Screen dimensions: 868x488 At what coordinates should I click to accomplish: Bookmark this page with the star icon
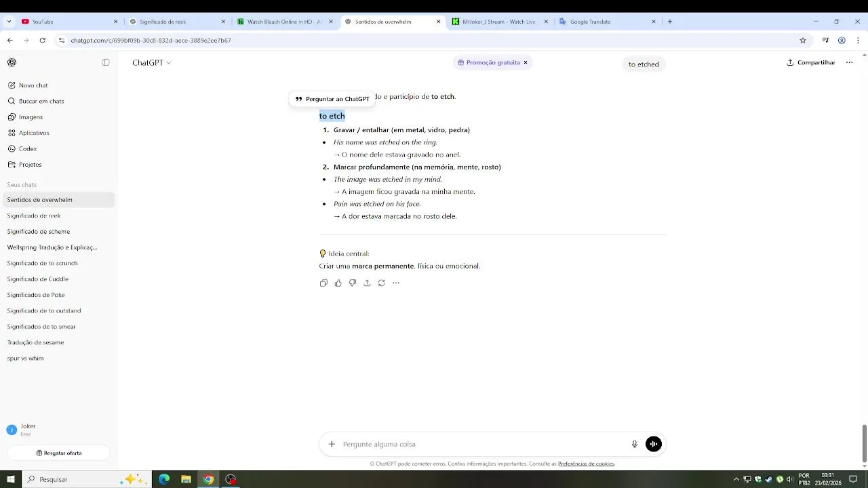(803, 40)
